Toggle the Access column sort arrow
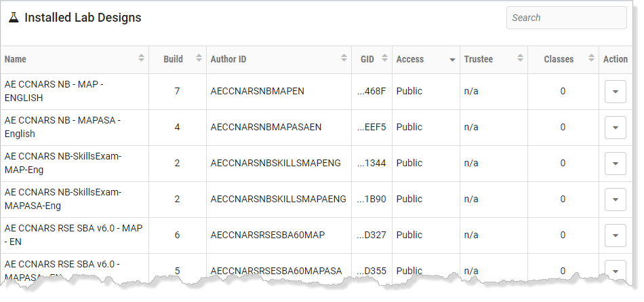The width and height of the screenshot is (644, 302). (x=452, y=60)
